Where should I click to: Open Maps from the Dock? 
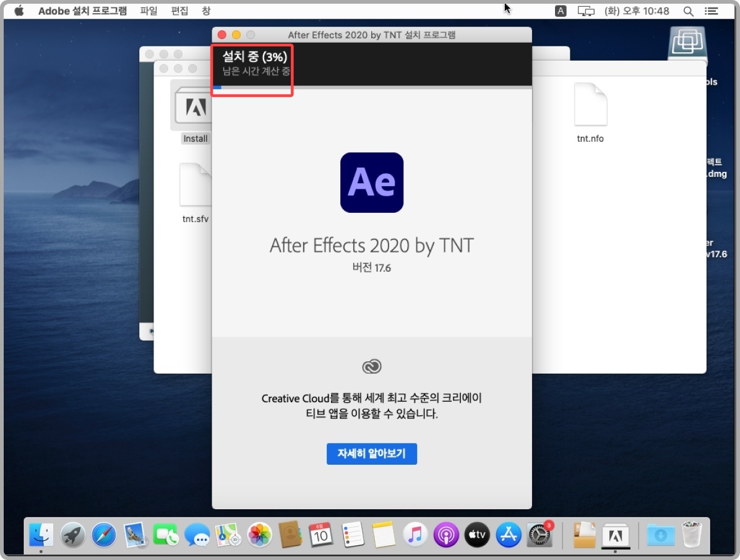tap(228, 535)
